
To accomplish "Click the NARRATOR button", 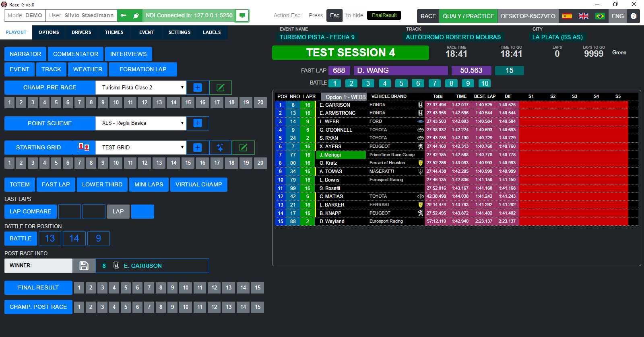I will (x=25, y=54).
